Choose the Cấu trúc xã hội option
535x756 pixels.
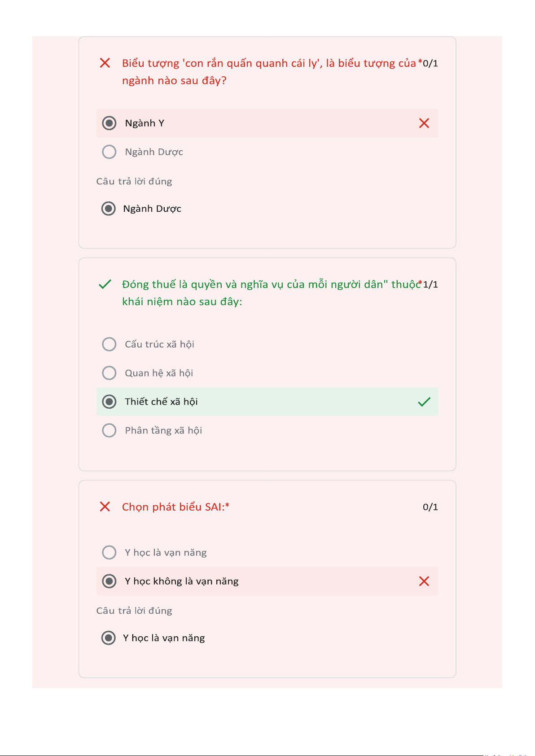[109, 344]
